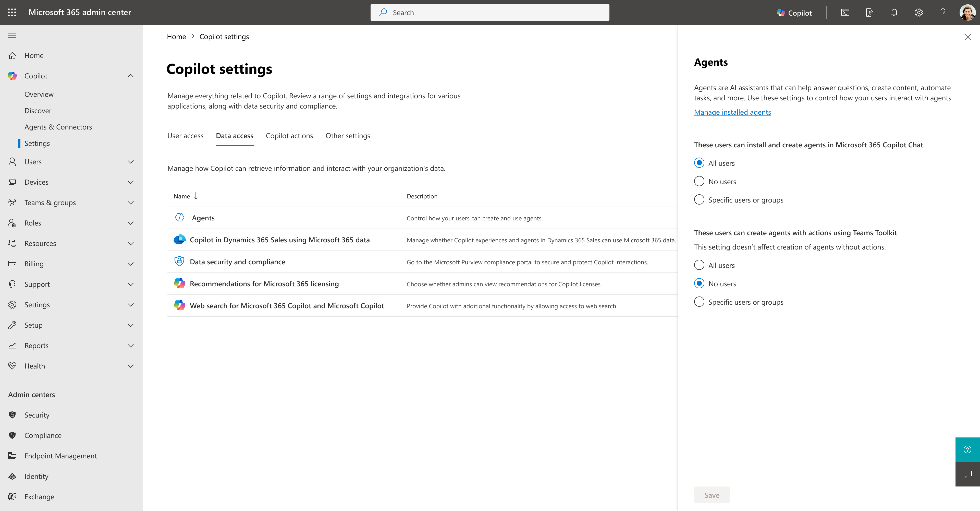
Task: Select All users for Teams Toolkit agents
Action: (699, 265)
